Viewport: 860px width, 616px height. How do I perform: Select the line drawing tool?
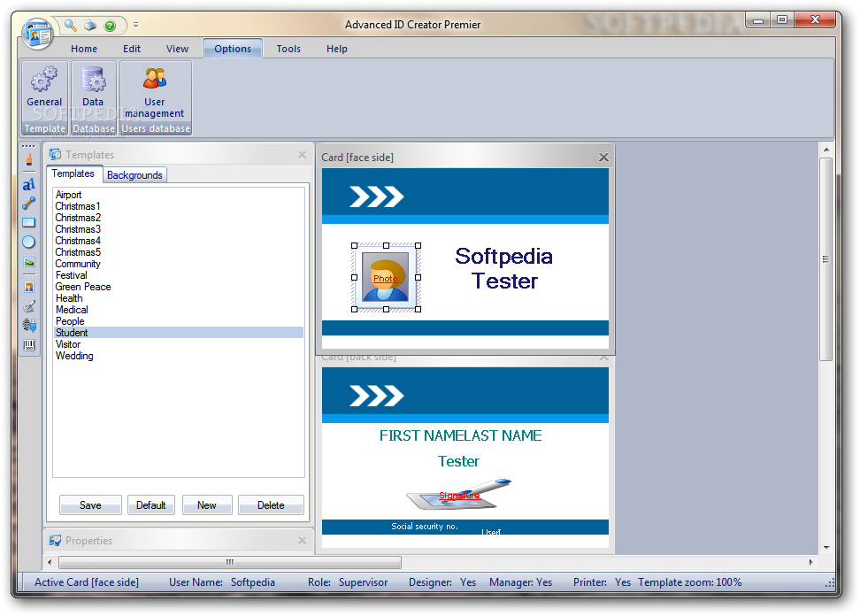click(29, 204)
